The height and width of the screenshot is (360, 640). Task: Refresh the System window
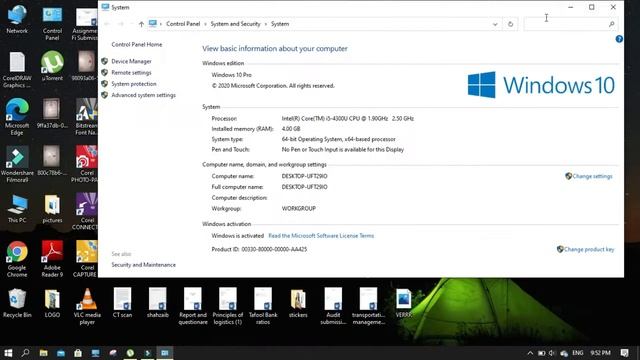tap(510, 24)
